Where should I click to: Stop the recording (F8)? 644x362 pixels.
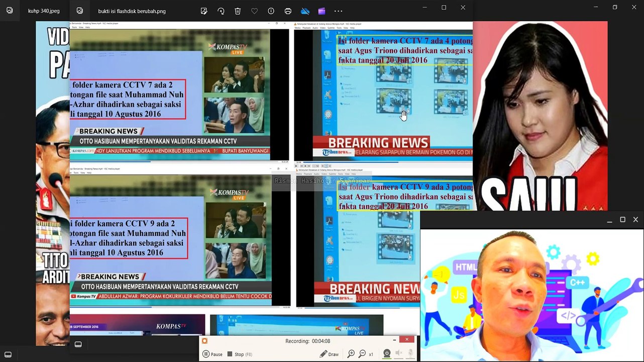[x=240, y=354]
